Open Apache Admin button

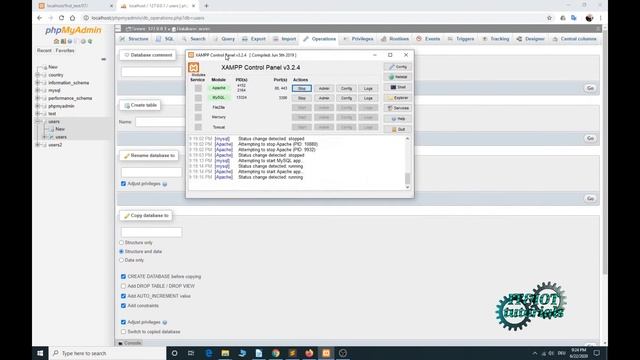coord(324,89)
